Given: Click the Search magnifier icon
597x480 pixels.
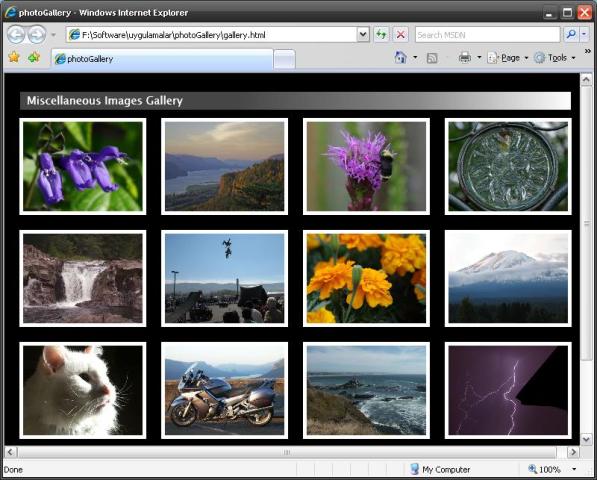Looking at the screenshot, I should 571,35.
